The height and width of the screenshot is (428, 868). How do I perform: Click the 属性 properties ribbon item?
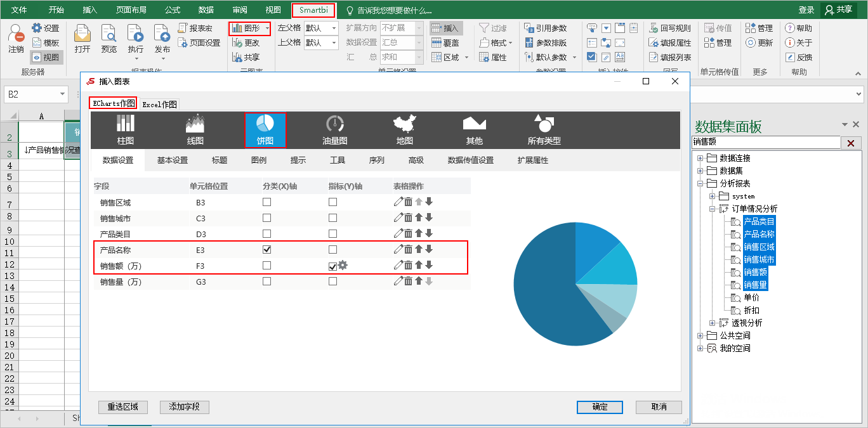pyautogui.click(x=492, y=57)
